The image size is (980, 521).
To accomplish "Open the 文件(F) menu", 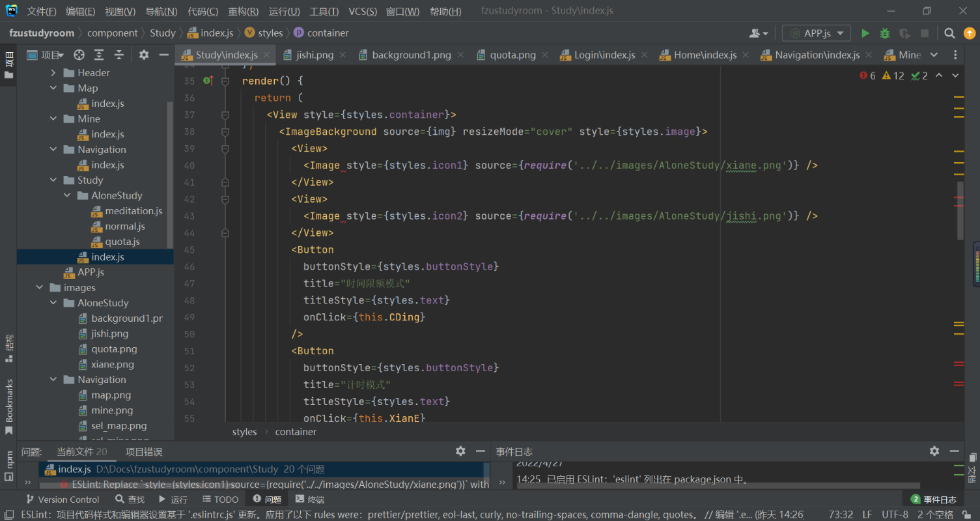I will (x=42, y=12).
